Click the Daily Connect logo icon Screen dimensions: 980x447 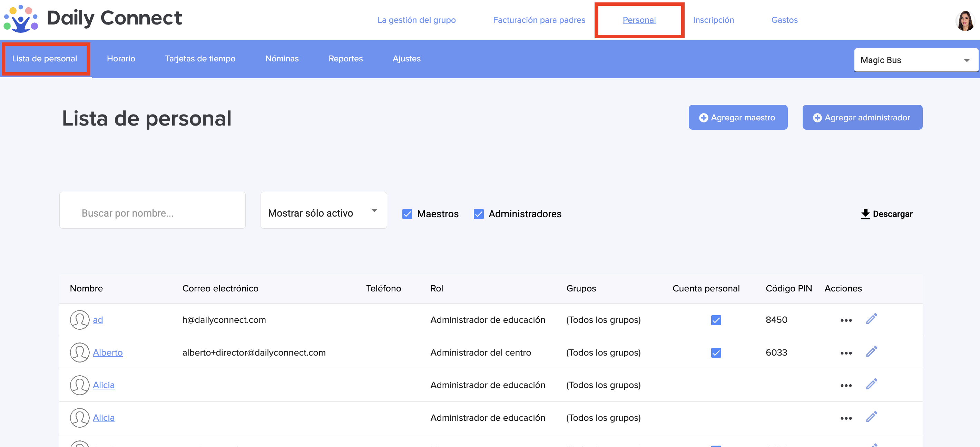21,18
